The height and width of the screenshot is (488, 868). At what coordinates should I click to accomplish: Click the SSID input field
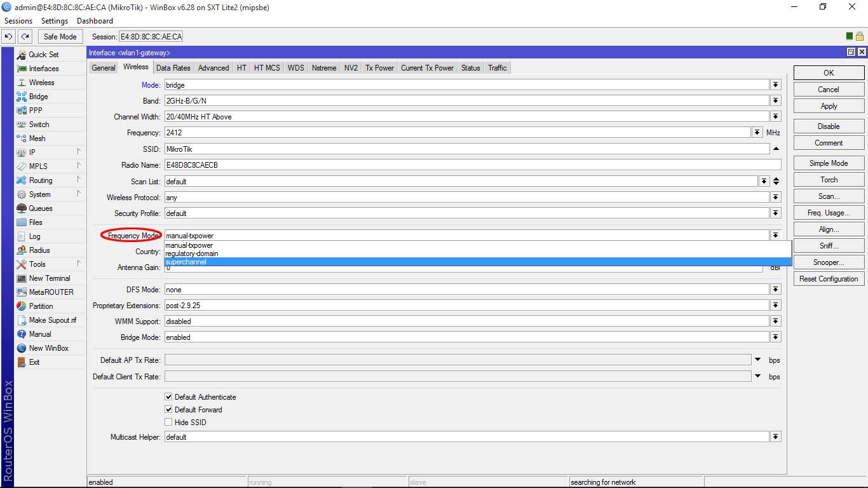(466, 149)
